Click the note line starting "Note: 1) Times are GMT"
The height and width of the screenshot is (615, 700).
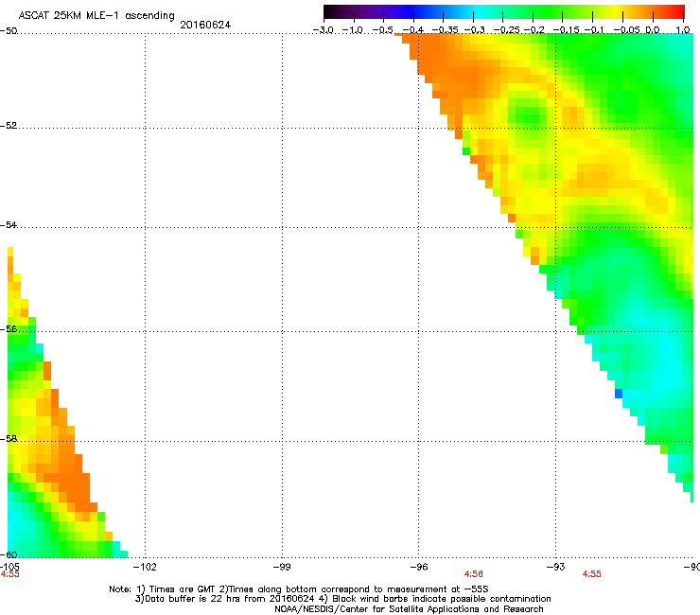coord(299,589)
